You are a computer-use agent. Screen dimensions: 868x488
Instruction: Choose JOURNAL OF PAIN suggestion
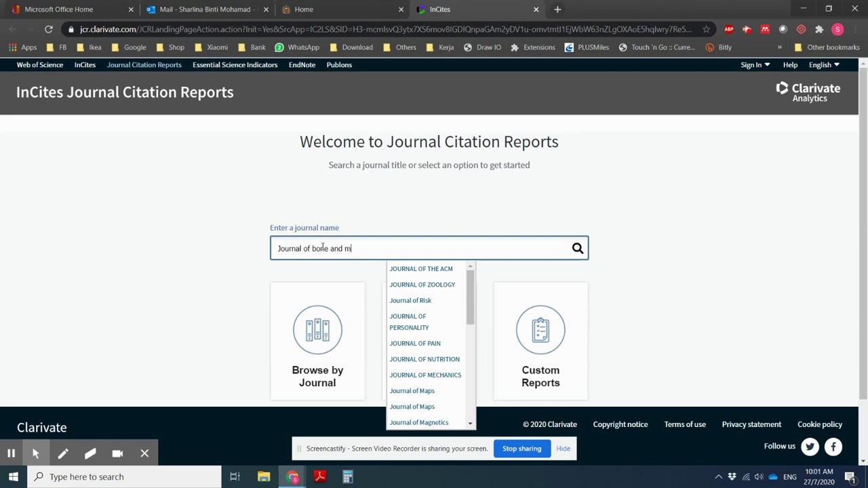[x=415, y=344]
